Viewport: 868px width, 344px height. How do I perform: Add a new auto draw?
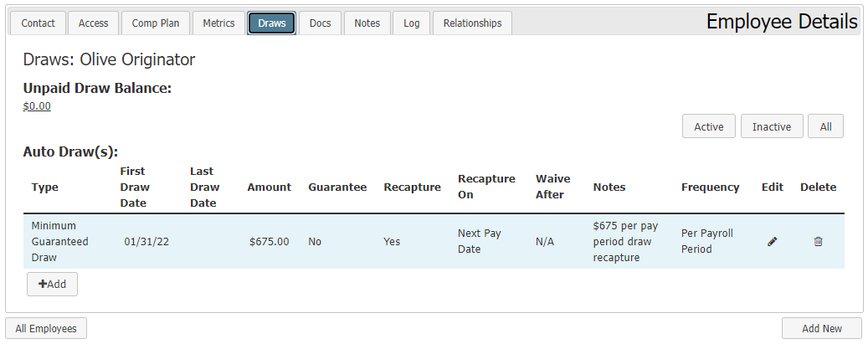(52, 285)
